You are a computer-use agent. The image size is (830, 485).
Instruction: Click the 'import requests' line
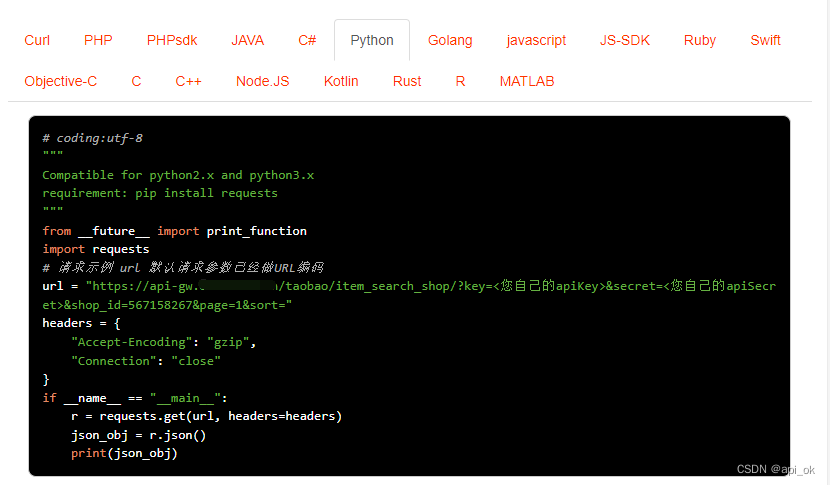point(96,249)
